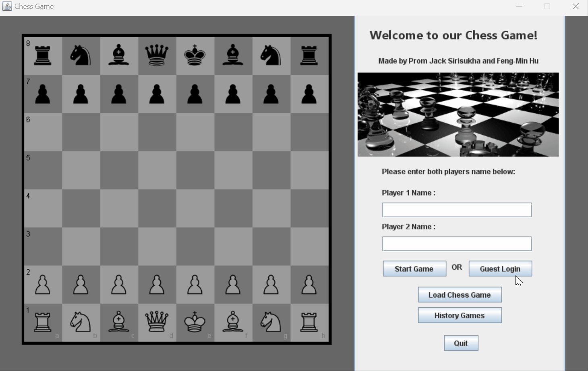Select the white knight on b1
The image size is (588, 371).
[x=81, y=322]
